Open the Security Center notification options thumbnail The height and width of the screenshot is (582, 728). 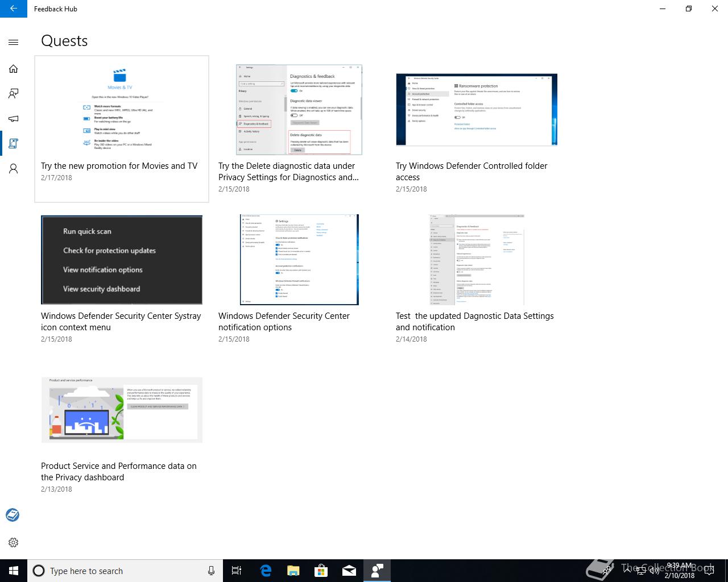coord(299,260)
